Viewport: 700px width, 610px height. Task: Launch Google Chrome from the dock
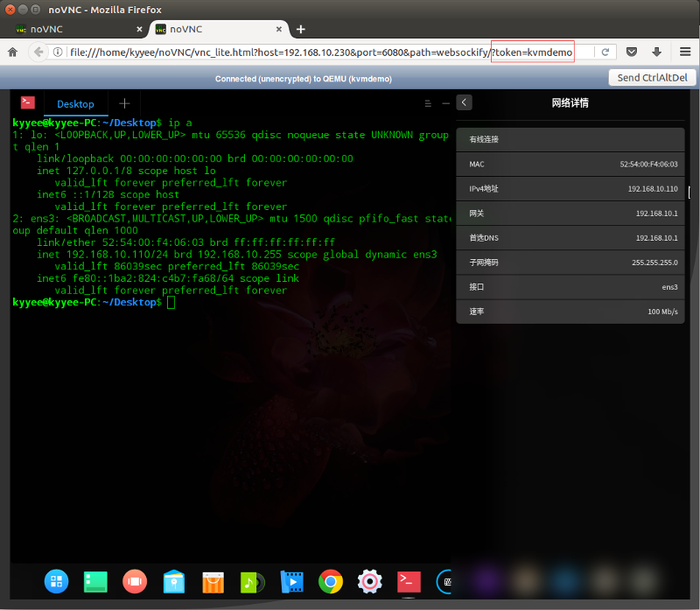pyautogui.click(x=331, y=581)
